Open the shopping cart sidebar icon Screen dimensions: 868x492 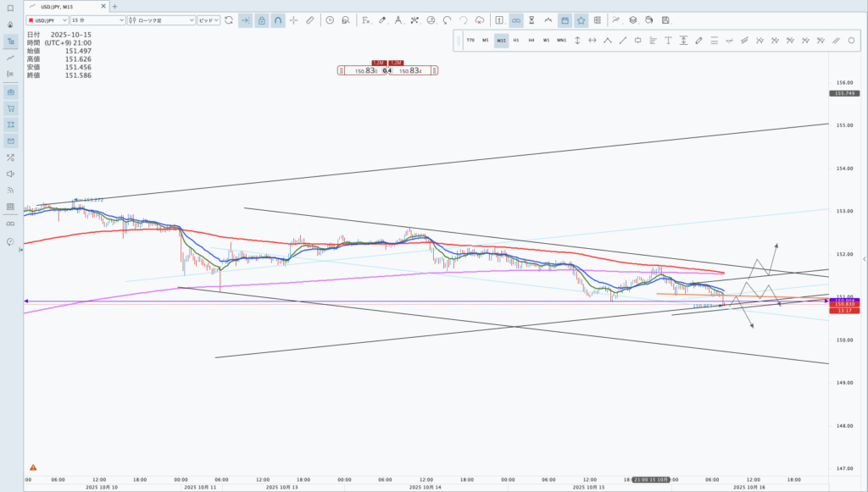(x=10, y=108)
